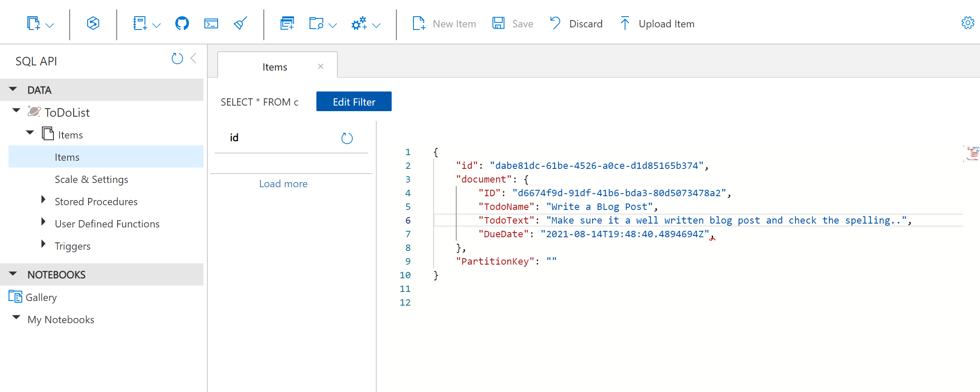Click the New Container icon
The width and height of the screenshot is (980, 392).
(33, 24)
